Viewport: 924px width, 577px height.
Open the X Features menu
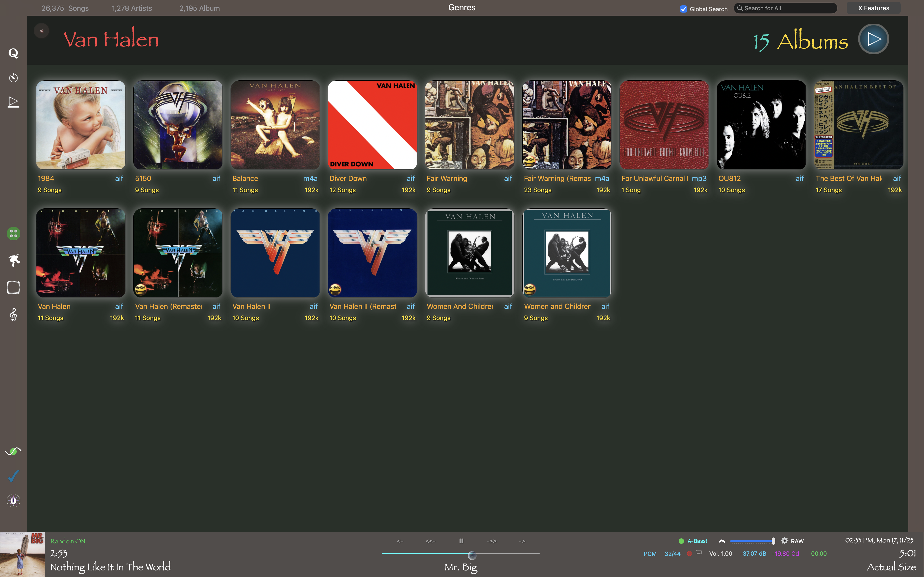[x=873, y=8]
